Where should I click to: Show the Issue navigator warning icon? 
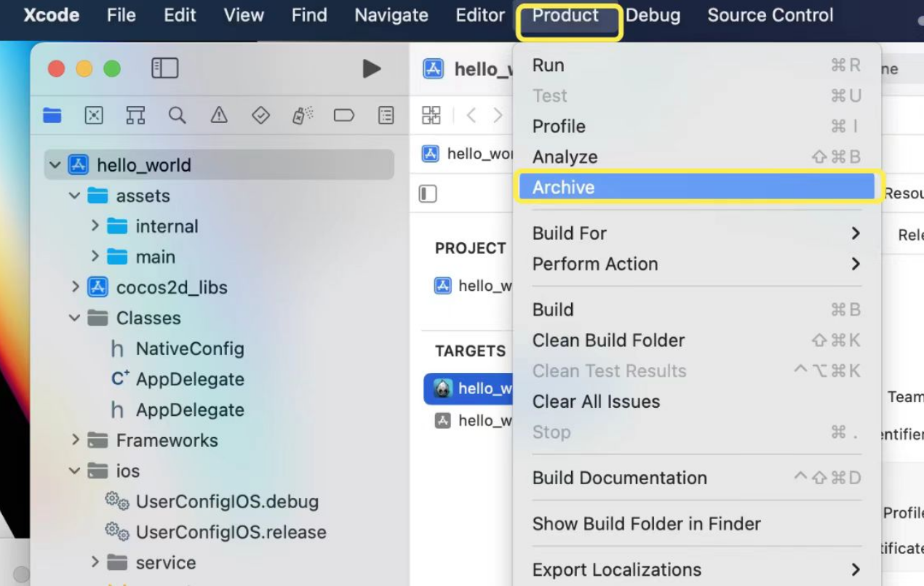tap(219, 115)
